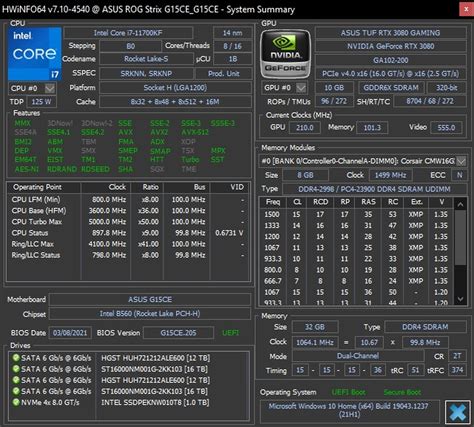
Task: Select the CPU Turbo Max row
Action: coord(128,222)
